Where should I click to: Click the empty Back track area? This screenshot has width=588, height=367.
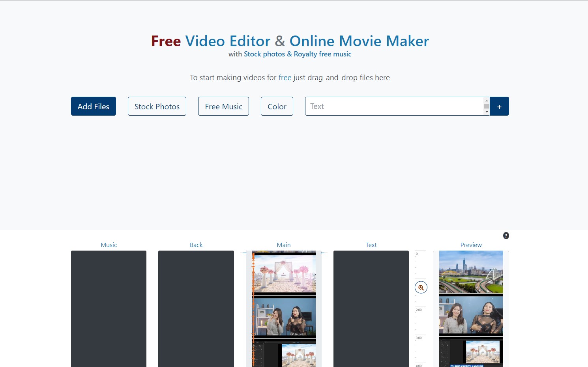[x=196, y=308]
